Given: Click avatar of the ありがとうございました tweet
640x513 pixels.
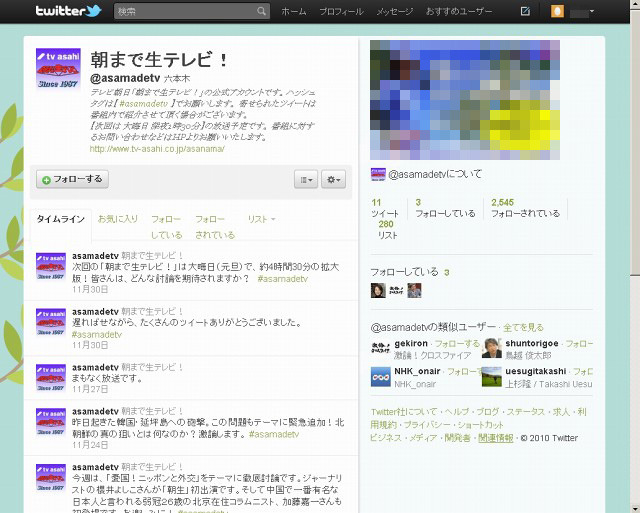Looking at the screenshot, I should click(51, 322).
